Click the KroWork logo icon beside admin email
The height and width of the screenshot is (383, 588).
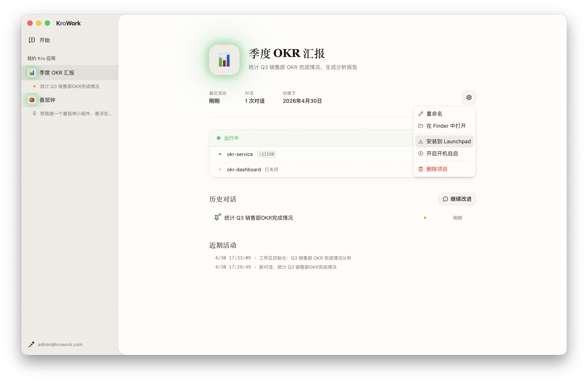pyautogui.click(x=31, y=344)
